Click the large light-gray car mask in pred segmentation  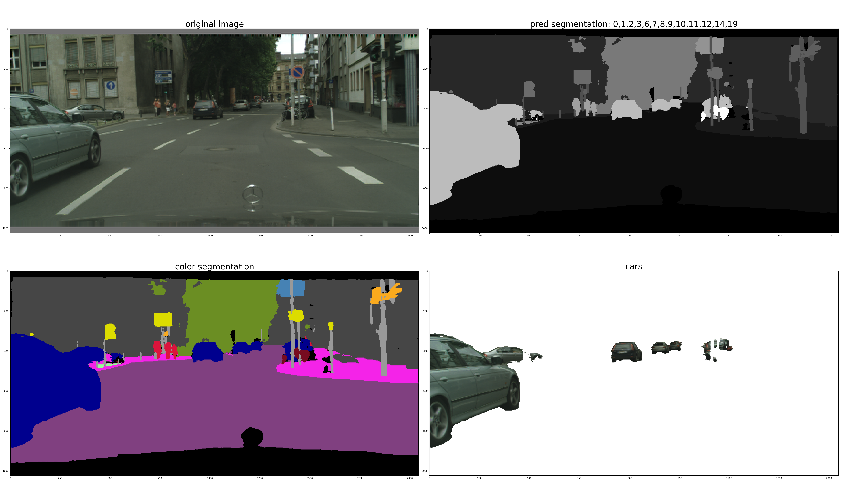472,143
